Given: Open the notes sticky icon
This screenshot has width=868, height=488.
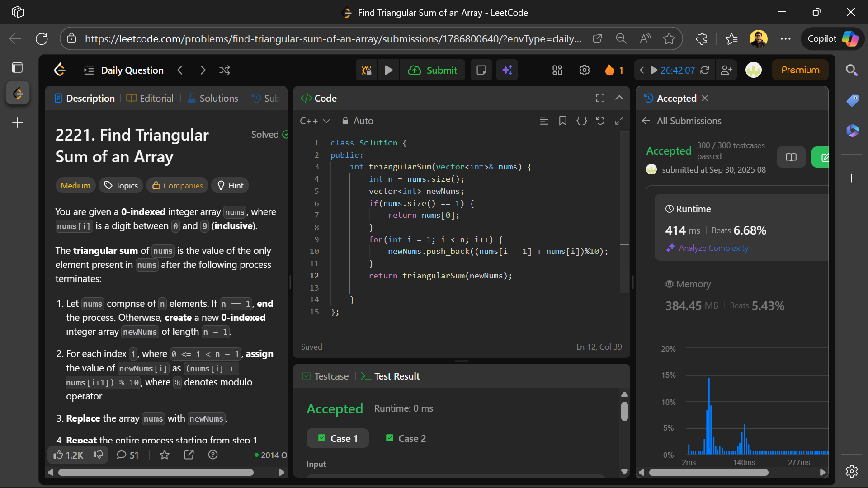Looking at the screenshot, I should (481, 70).
